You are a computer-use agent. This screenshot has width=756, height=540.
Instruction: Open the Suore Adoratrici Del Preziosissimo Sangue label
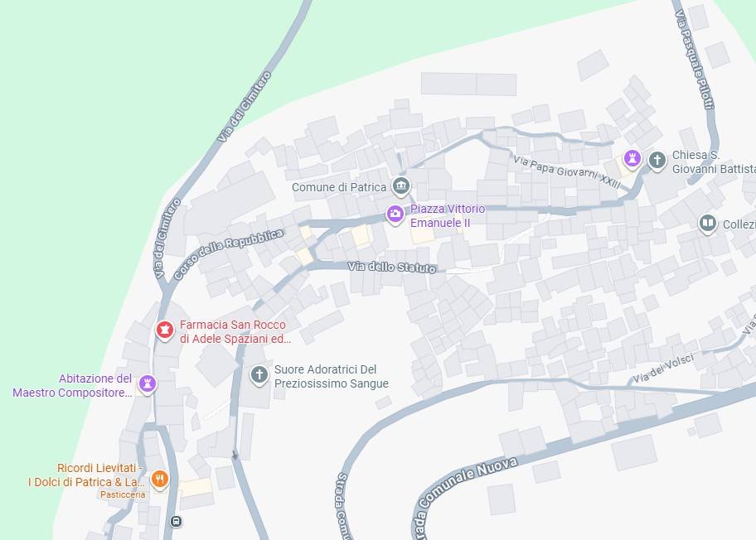click(x=332, y=377)
